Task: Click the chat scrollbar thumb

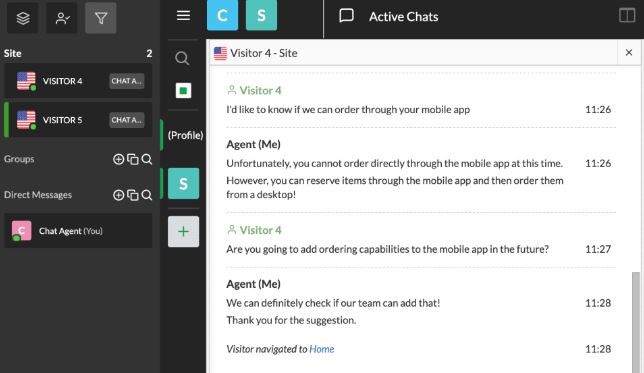Action: (636, 322)
